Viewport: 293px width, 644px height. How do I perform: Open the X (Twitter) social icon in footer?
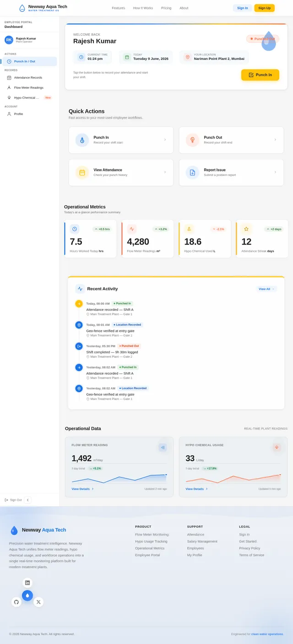click(38, 602)
